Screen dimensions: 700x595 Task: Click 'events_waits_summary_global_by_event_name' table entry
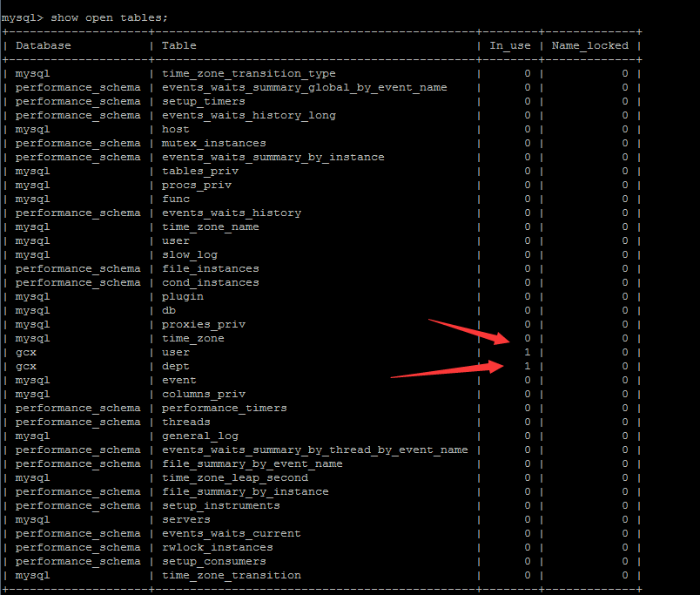click(x=305, y=88)
